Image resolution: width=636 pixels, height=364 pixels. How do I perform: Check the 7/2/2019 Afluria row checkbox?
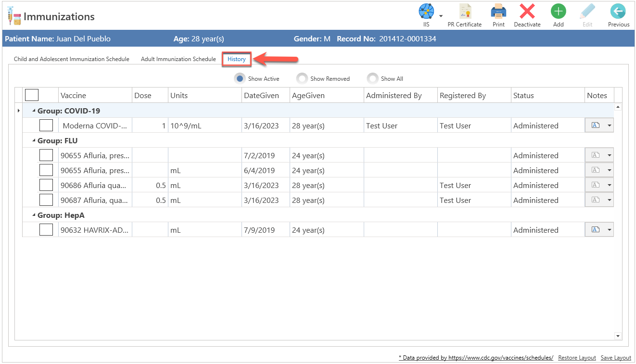[46, 155]
